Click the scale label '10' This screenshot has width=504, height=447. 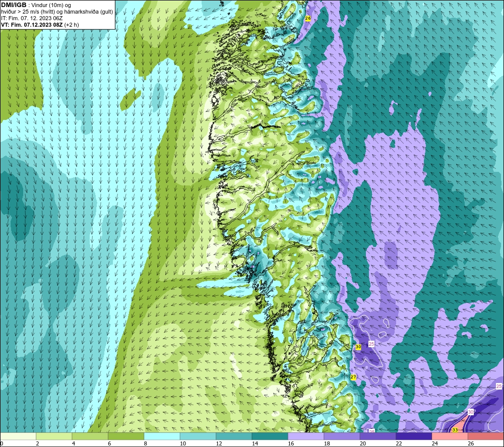point(183,443)
